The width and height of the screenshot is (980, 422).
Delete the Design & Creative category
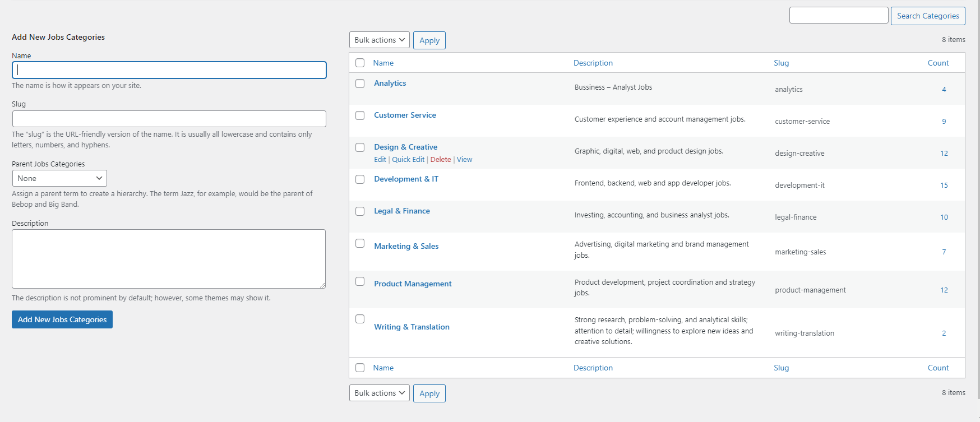(x=441, y=160)
